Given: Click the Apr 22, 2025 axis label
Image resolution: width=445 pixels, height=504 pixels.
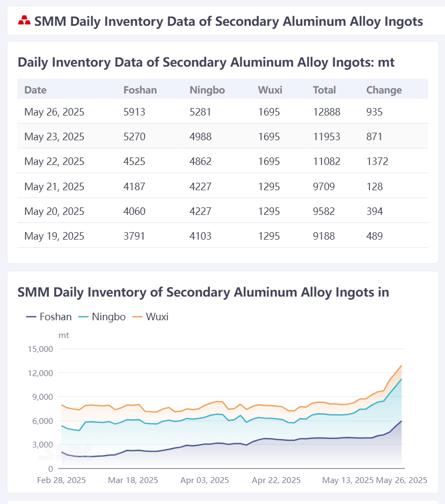Looking at the screenshot, I should tap(276, 480).
